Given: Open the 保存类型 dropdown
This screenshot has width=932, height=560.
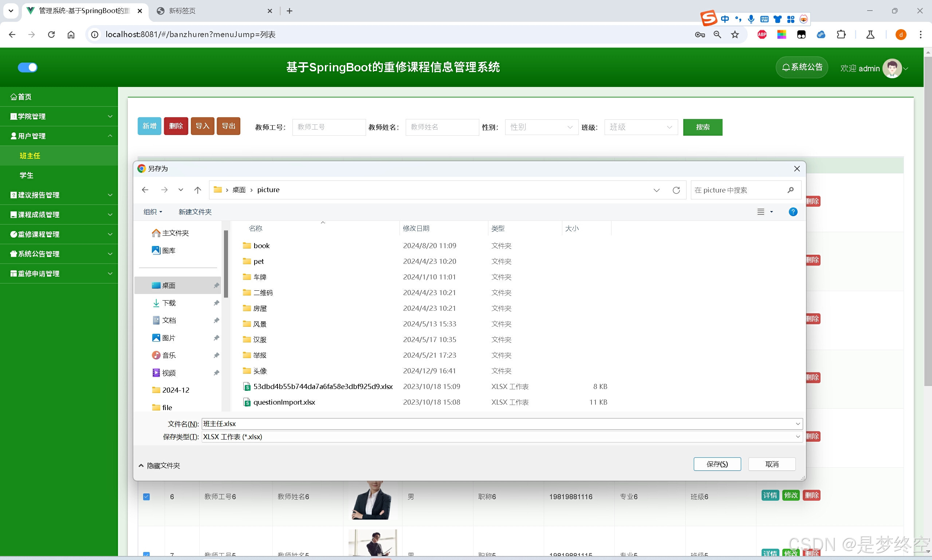Looking at the screenshot, I should [502, 437].
